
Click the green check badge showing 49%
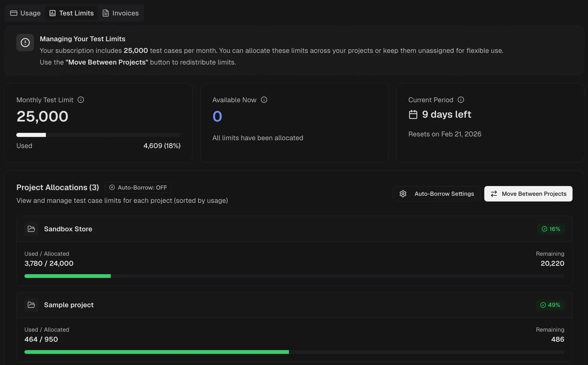[550, 305]
